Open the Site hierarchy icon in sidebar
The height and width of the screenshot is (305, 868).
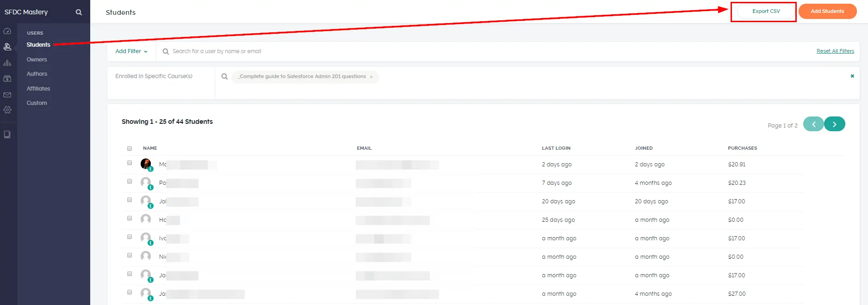[x=7, y=63]
